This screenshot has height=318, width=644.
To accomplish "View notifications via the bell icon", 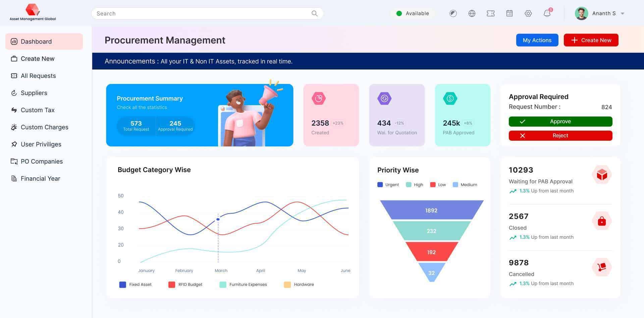I will coord(547,13).
